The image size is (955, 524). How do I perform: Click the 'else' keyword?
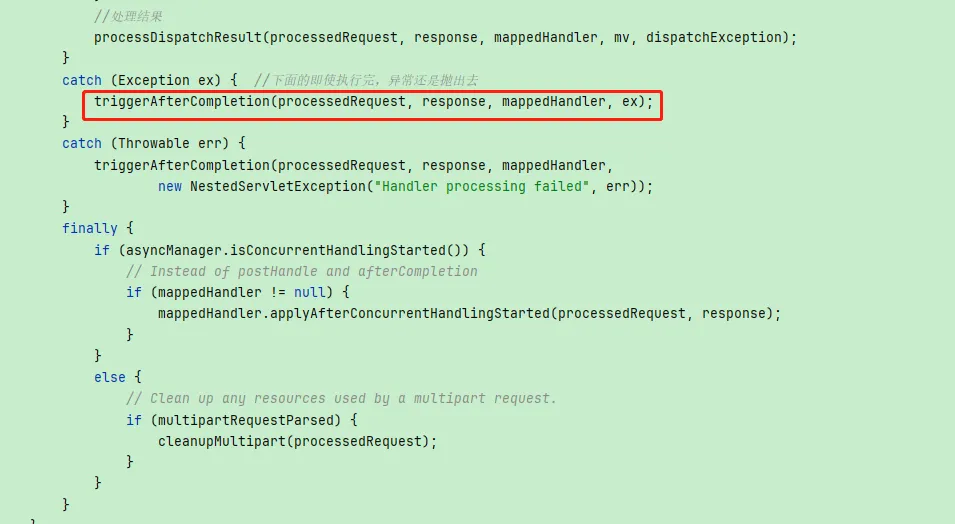[110, 378]
